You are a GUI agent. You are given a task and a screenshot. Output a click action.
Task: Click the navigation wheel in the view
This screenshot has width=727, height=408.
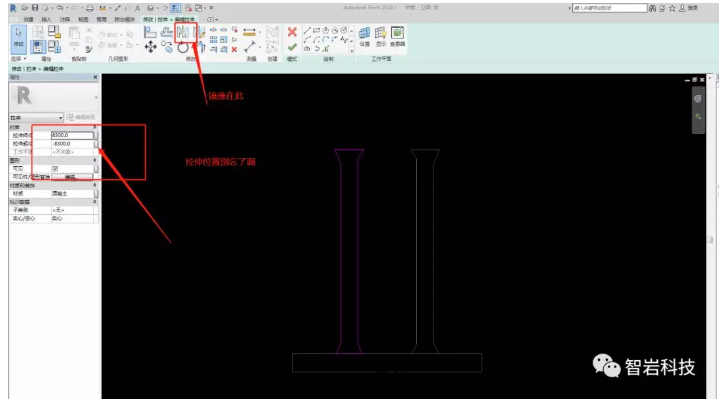click(x=697, y=99)
